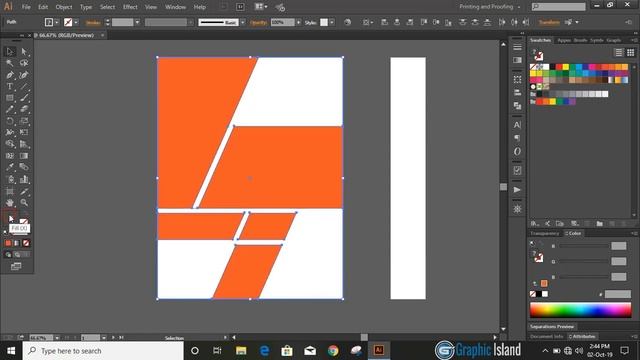Click the Windows Start button
The width and height of the screenshot is (640, 360).
(x=11, y=351)
